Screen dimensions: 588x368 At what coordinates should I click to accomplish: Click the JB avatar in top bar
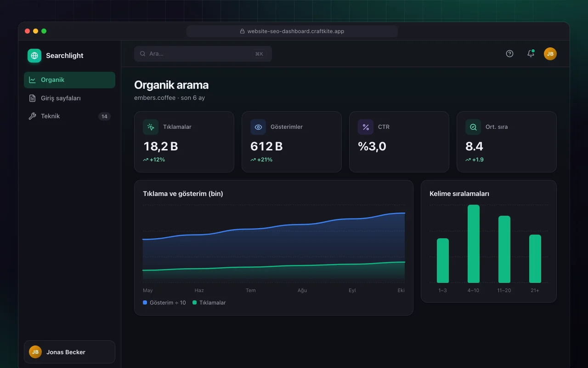pyautogui.click(x=550, y=53)
